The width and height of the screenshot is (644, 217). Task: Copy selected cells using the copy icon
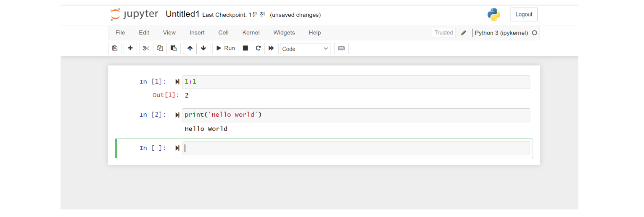[160, 48]
